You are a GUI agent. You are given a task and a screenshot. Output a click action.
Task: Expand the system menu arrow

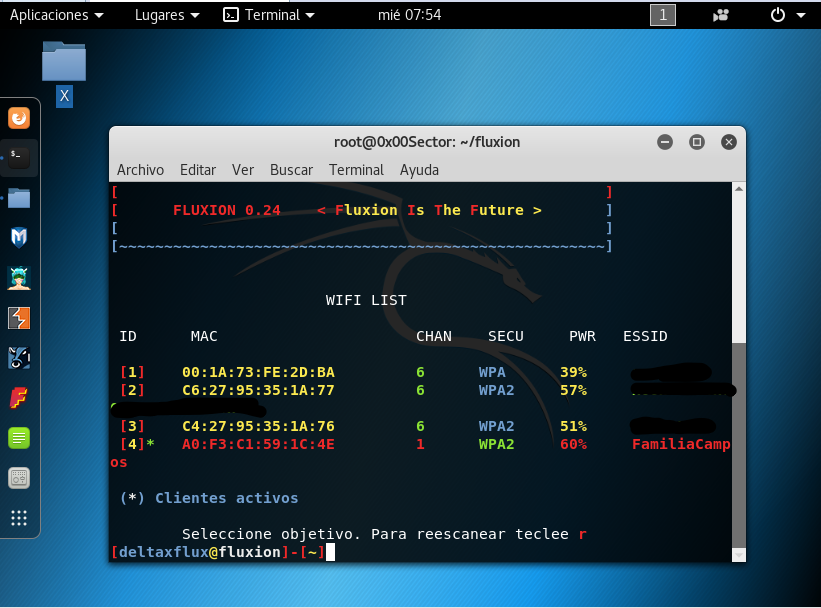(x=801, y=15)
